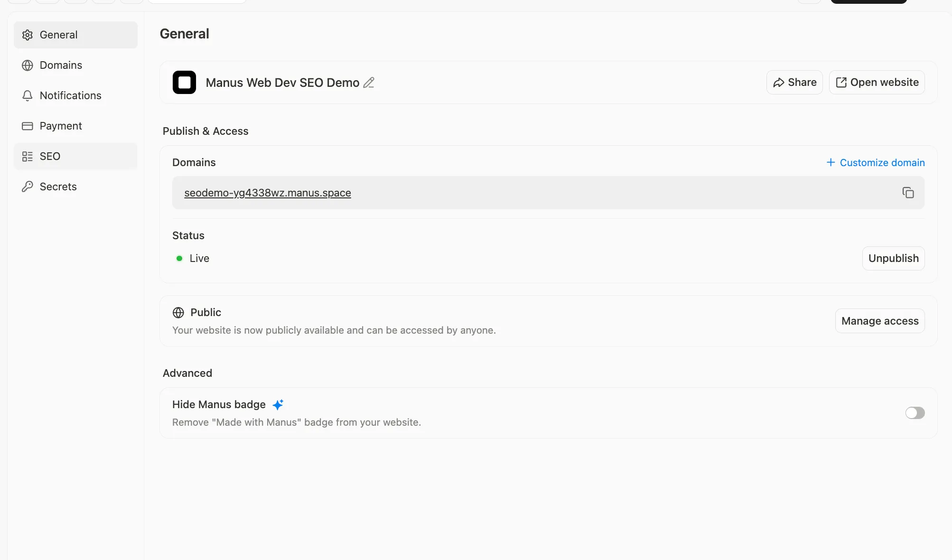Click the Share arrow icon
This screenshot has height=560, width=952.
pos(779,82)
